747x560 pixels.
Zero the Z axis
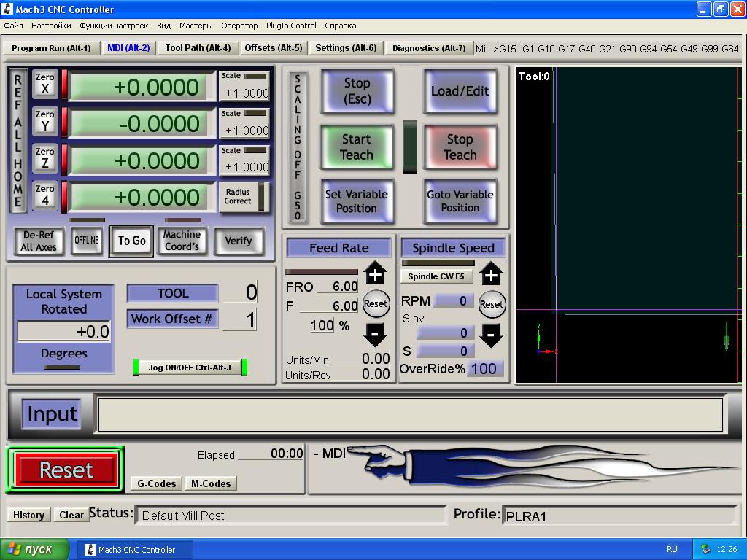44,157
